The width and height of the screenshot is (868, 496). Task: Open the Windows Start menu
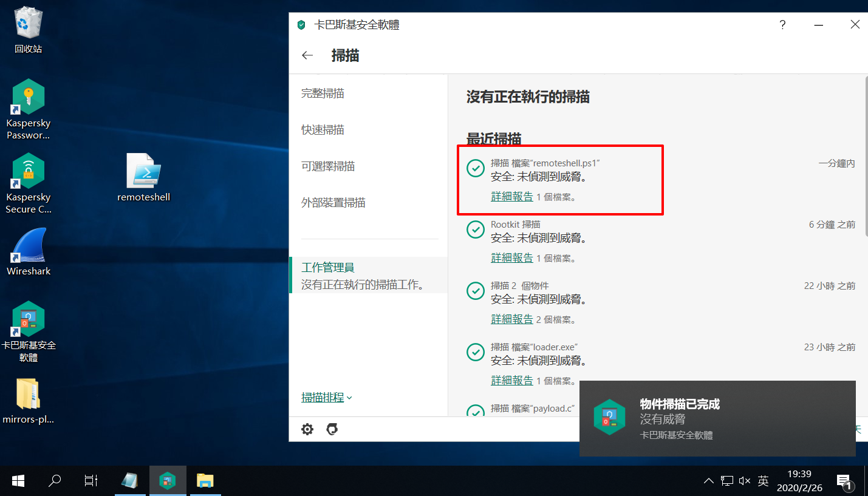pos(18,481)
